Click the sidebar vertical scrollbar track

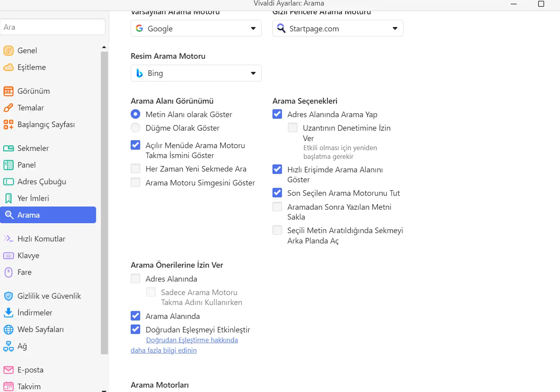[104, 203]
